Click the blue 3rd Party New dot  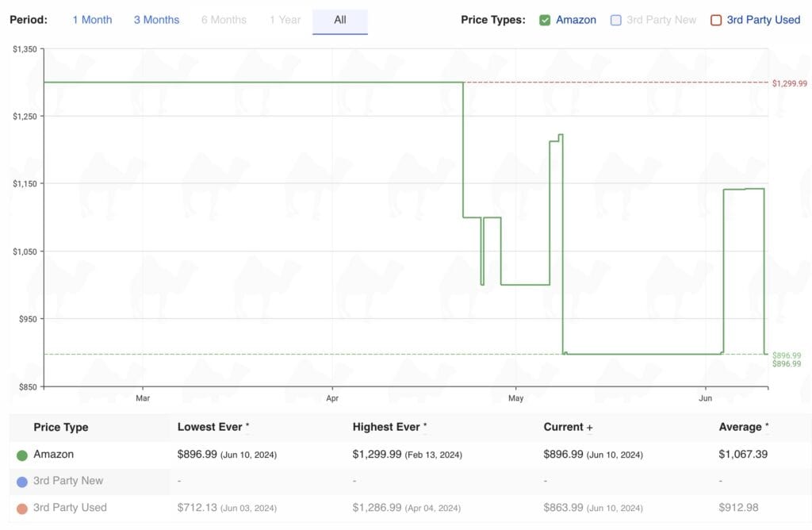click(22, 482)
